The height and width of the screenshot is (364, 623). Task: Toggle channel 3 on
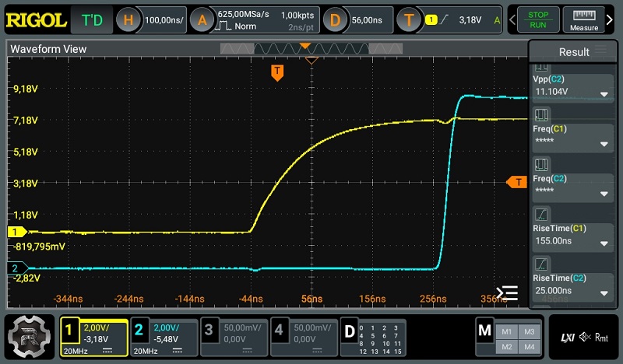234,338
